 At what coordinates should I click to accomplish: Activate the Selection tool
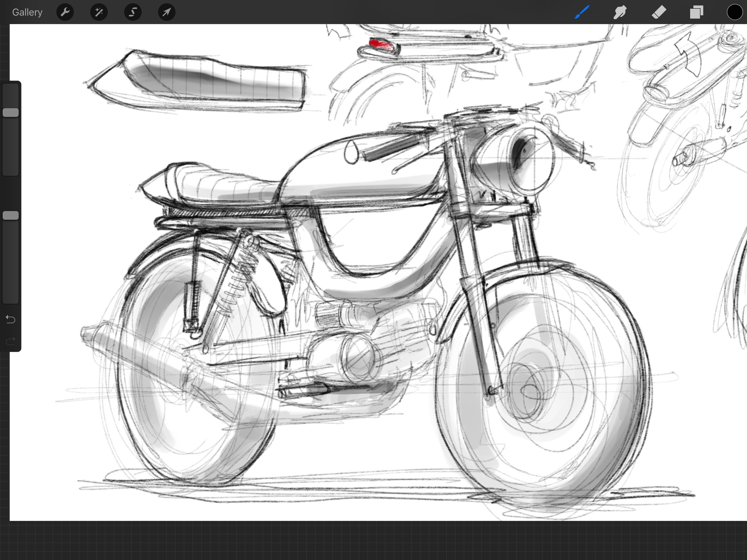pyautogui.click(x=133, y=12)
